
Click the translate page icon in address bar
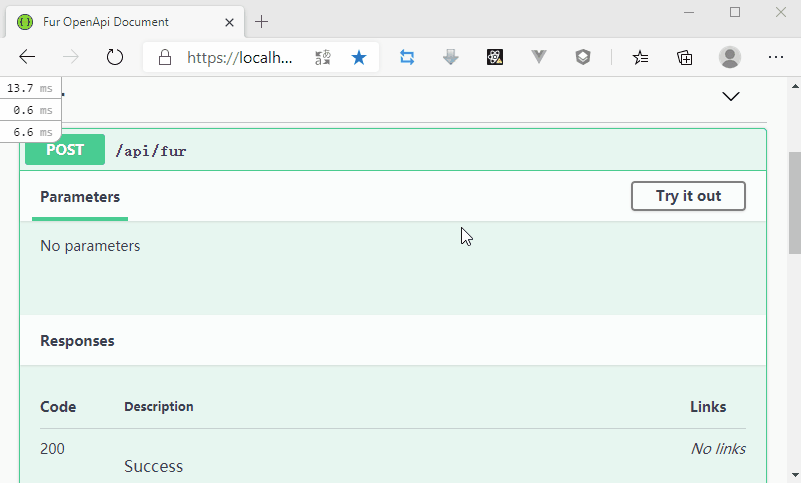coord(322,58)
